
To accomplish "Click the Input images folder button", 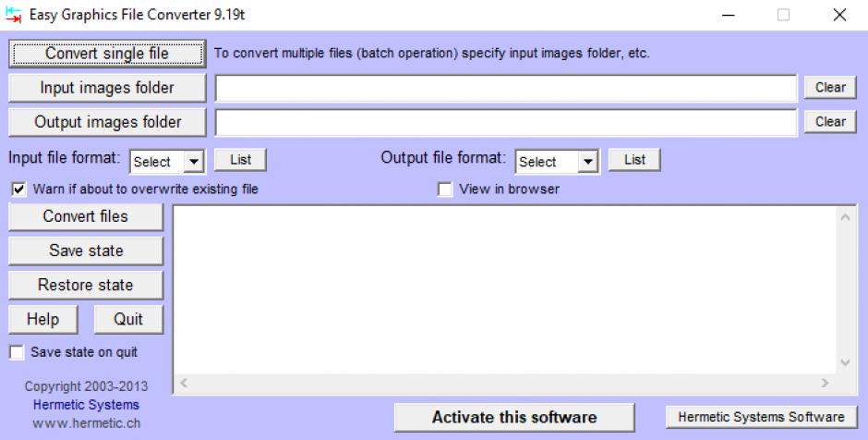I will click(107, 88).
